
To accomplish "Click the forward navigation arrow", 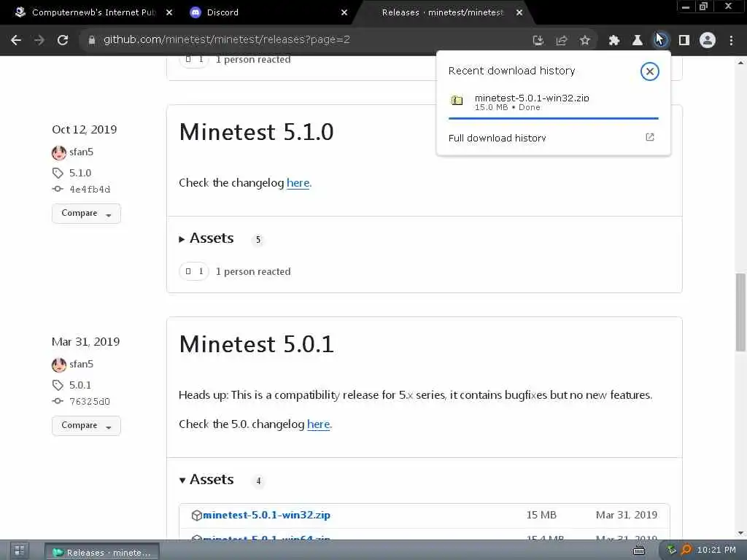I will click(39, 40).
